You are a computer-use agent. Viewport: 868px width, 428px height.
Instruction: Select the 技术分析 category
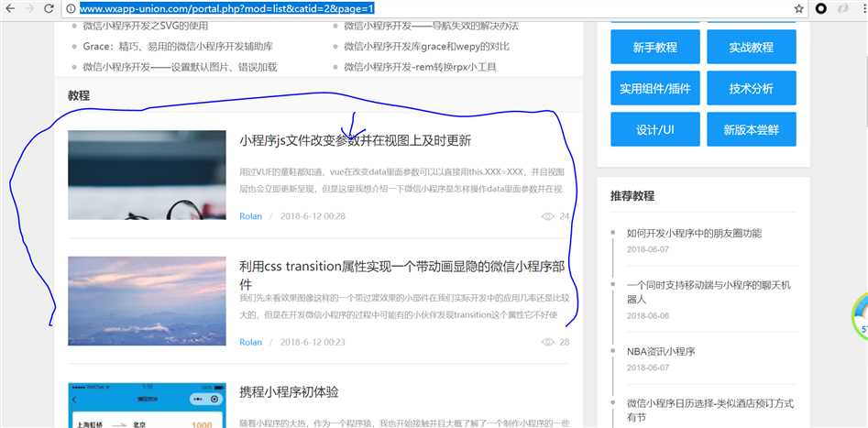pyautogui.click(x=751, y=89)
